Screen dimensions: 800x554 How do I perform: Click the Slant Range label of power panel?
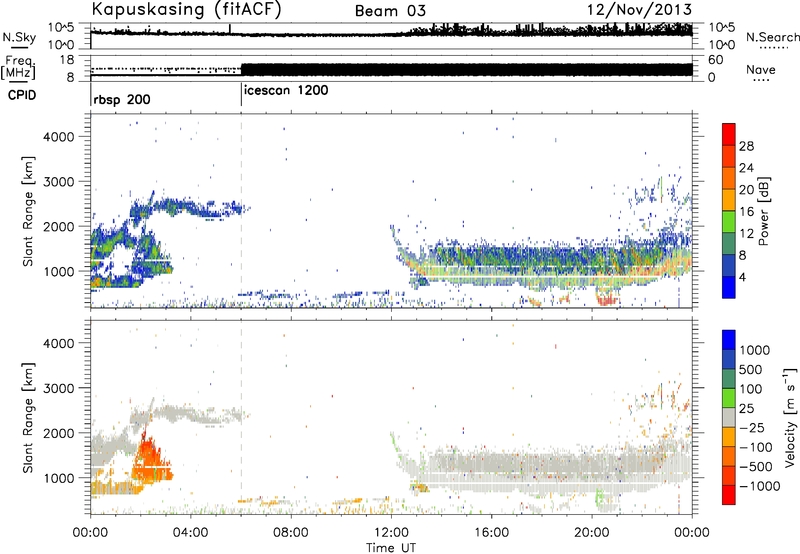pos(28,211)
